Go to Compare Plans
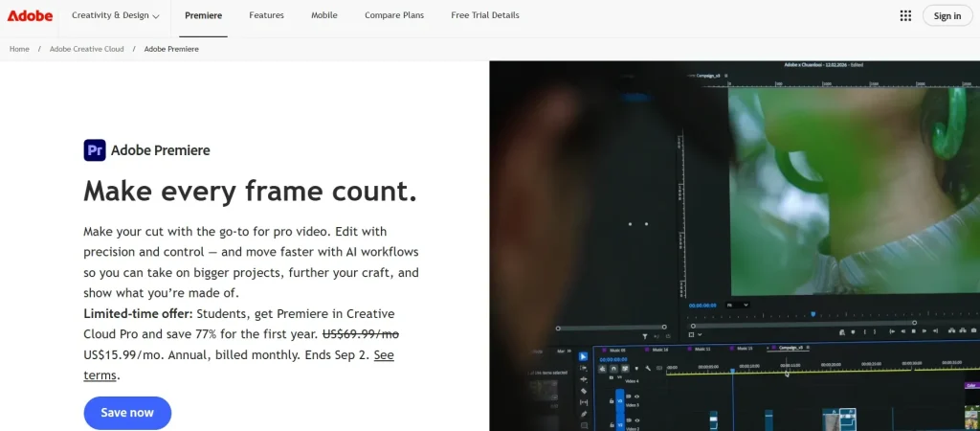This screenshot has height=431, width=980. pos(394,15)
